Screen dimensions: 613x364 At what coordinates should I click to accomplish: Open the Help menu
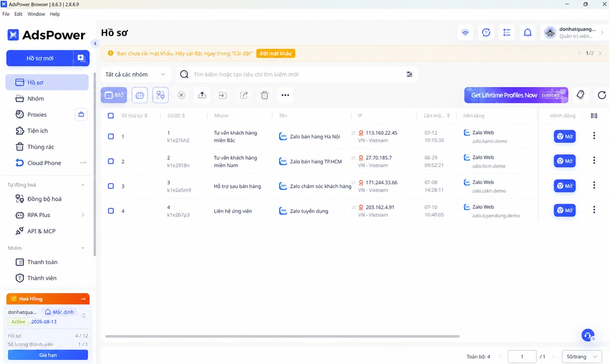coord(55,14)
